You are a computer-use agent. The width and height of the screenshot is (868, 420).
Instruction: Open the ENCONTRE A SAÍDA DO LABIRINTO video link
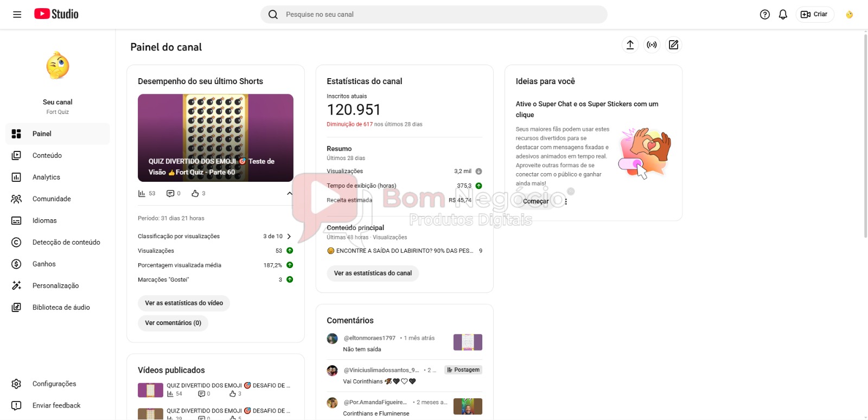point(400,251)
